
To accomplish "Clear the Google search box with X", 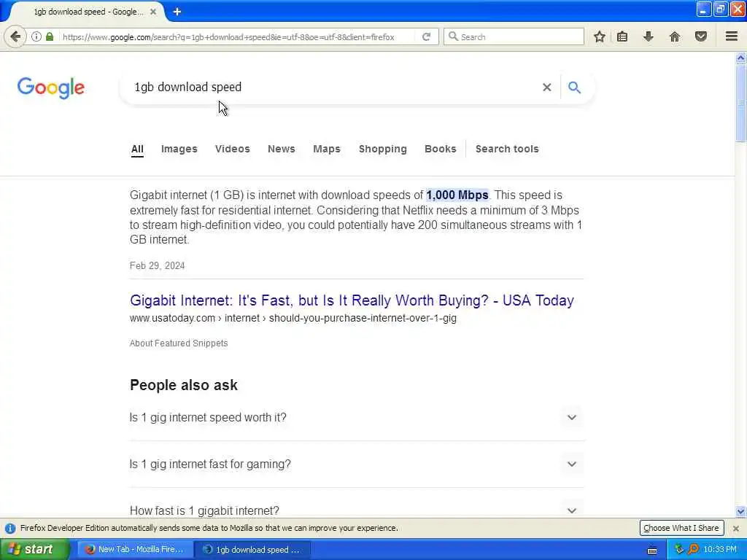I will pos(547,87).
